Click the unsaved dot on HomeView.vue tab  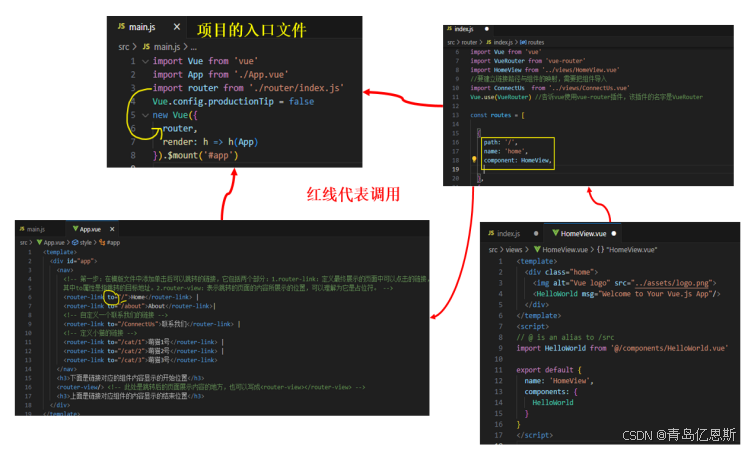pos(613,233)
